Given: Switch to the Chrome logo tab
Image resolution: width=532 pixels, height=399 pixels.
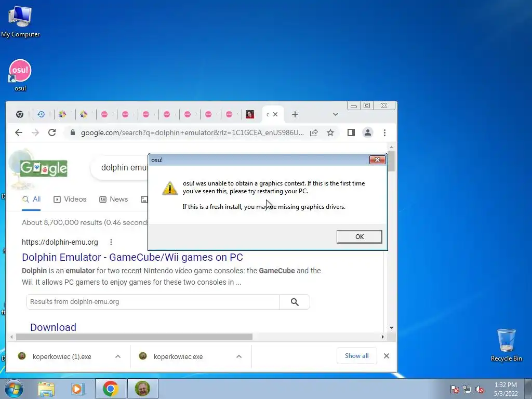Looking at the screenshot, I should pos(20,114).
